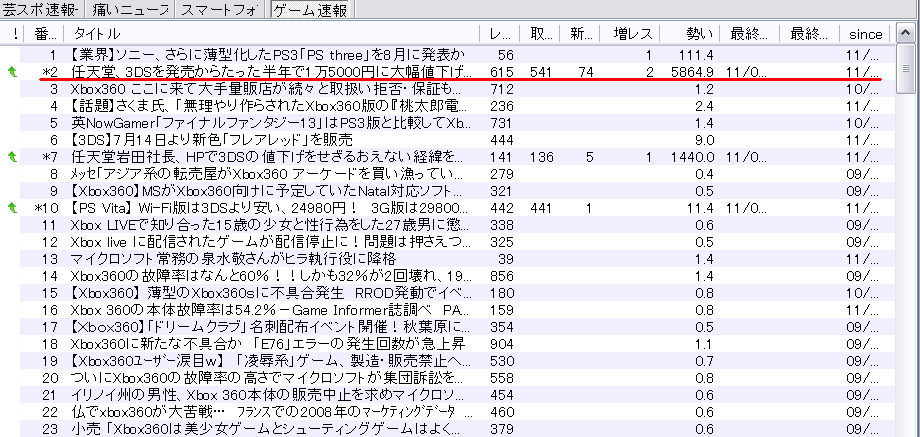
Task: Click new posts count 74 on thread 2
Action: click(584, 72)
